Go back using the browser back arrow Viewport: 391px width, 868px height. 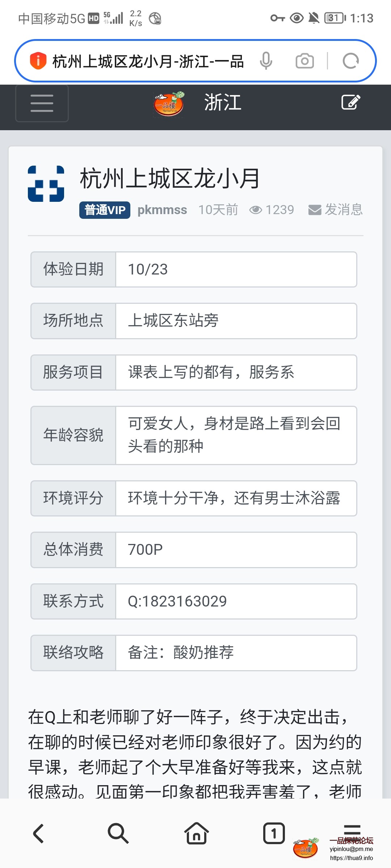click(38, 834)
